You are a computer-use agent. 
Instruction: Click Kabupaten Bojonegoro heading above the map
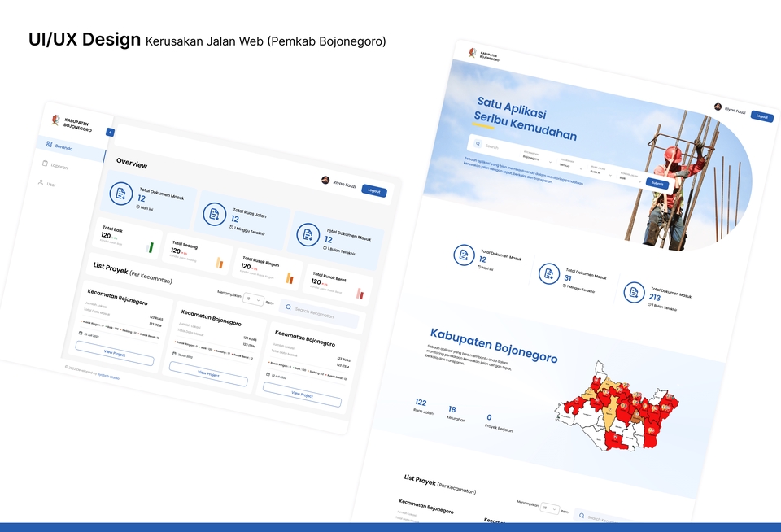494,345
